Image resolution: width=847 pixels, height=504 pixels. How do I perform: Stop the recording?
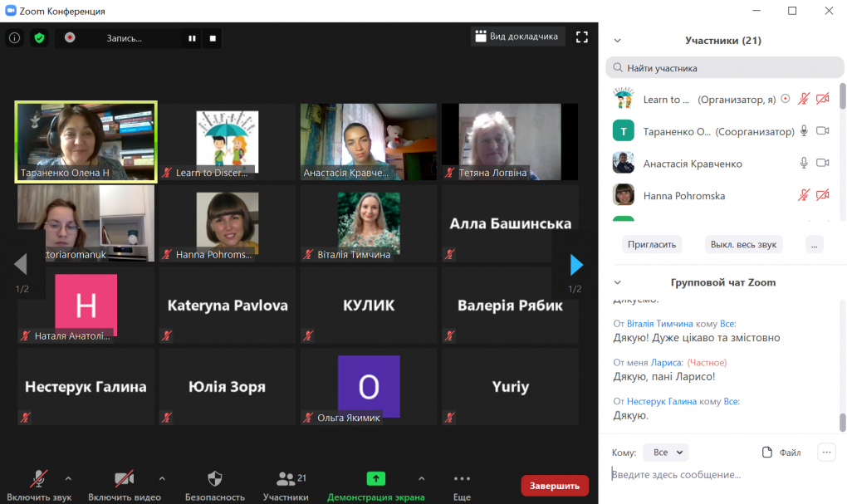pos(213,38)
